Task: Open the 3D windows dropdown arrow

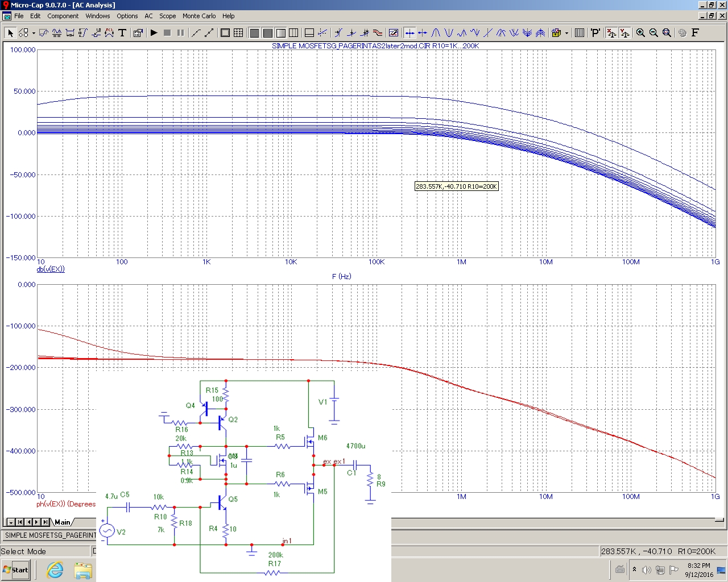Action: [566, 33]
